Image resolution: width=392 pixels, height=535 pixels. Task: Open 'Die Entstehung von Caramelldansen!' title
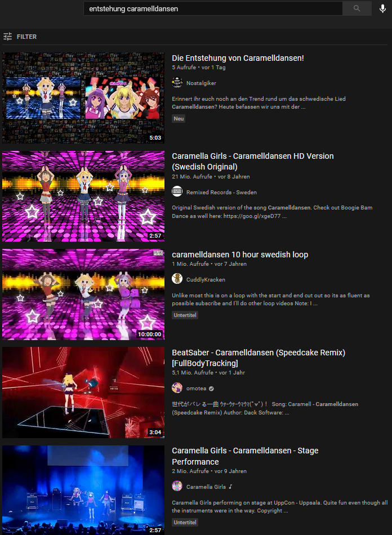tap(238, 58)
